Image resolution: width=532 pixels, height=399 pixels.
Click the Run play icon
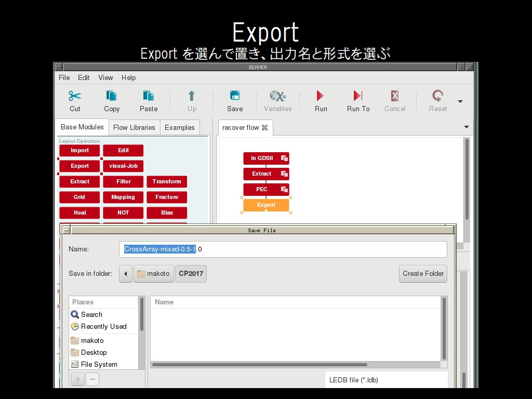click(x=320, y=96)
